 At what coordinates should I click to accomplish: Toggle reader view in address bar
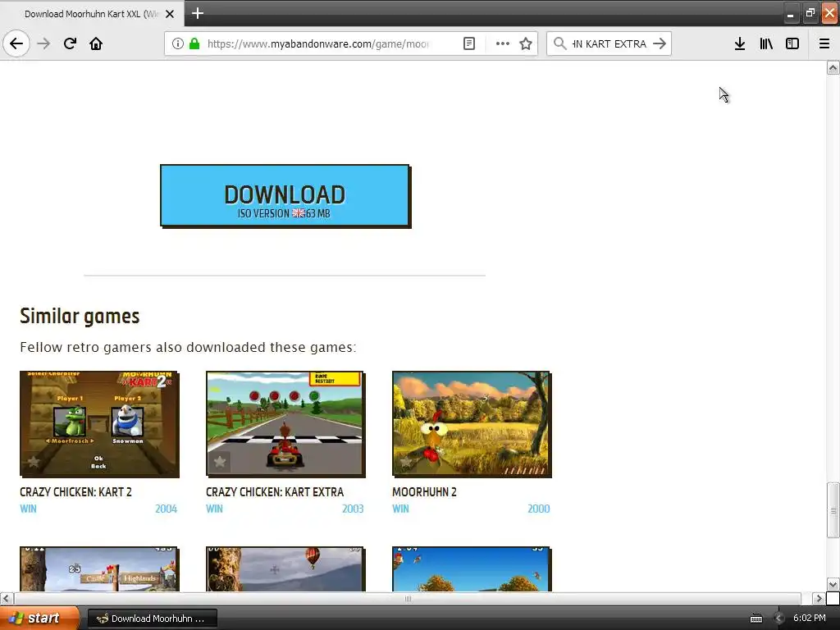pyautogui.click(x=469, y=43)
